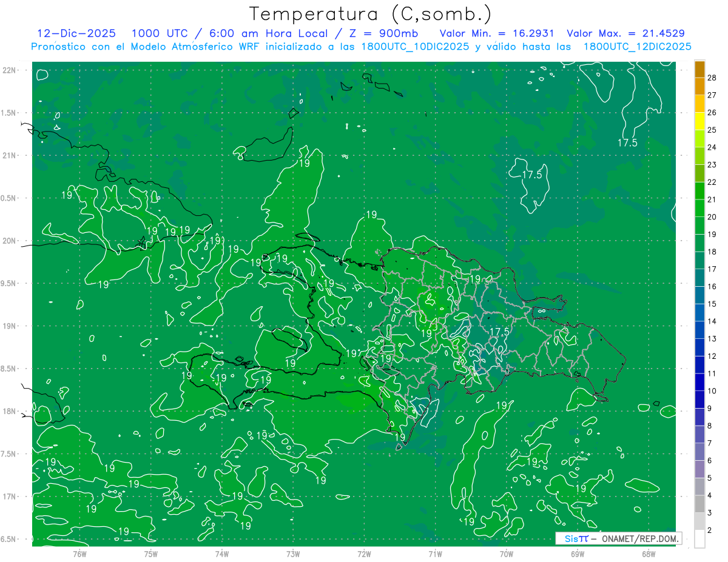728x562 pixels.
Task: Click the '73W' longitude axis label
Action: (x=293, y=553)
